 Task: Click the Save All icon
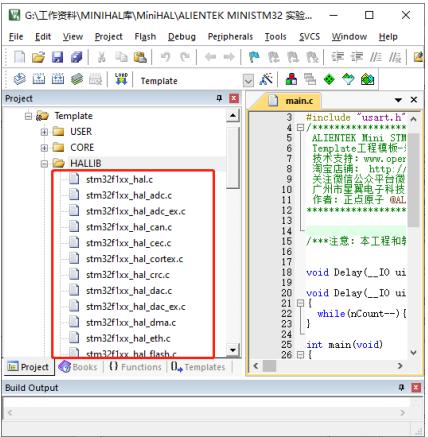click(x=77, y=57)
